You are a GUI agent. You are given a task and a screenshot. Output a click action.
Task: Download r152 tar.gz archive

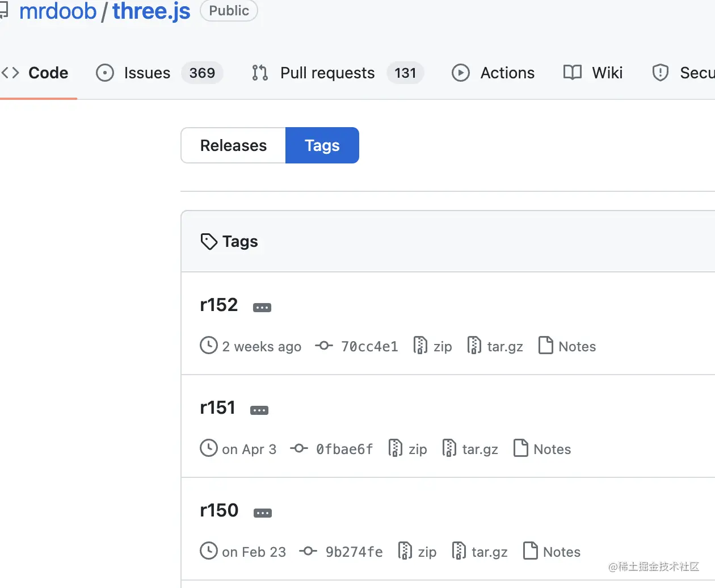pyautogui.click(x=505, y=347)
